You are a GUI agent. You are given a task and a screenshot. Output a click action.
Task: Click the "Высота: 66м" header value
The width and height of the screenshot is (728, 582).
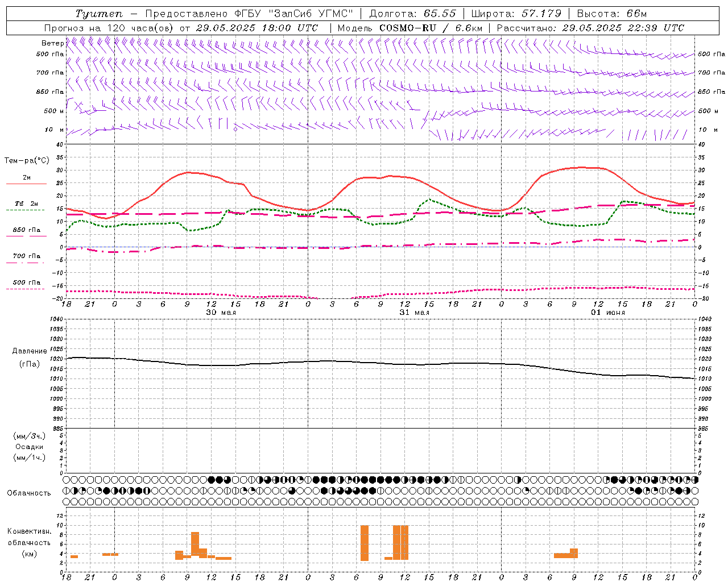[x=611, y=14]
